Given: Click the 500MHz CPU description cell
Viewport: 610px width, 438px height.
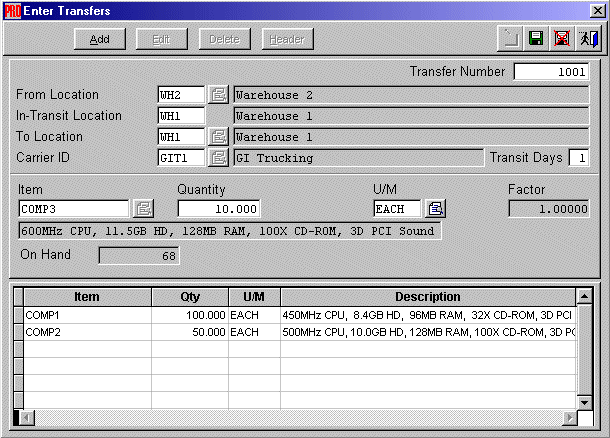Looking at the screenshot, I should (428, 332).
